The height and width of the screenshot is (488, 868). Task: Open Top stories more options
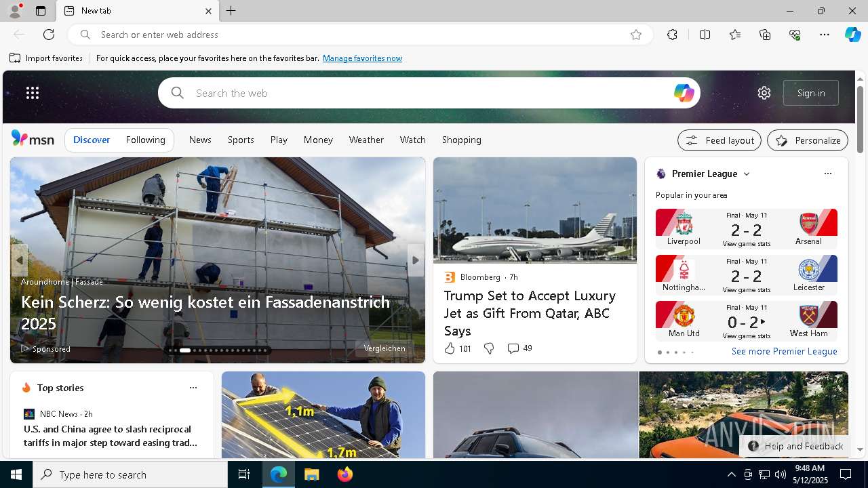click(x=193, y=388)
